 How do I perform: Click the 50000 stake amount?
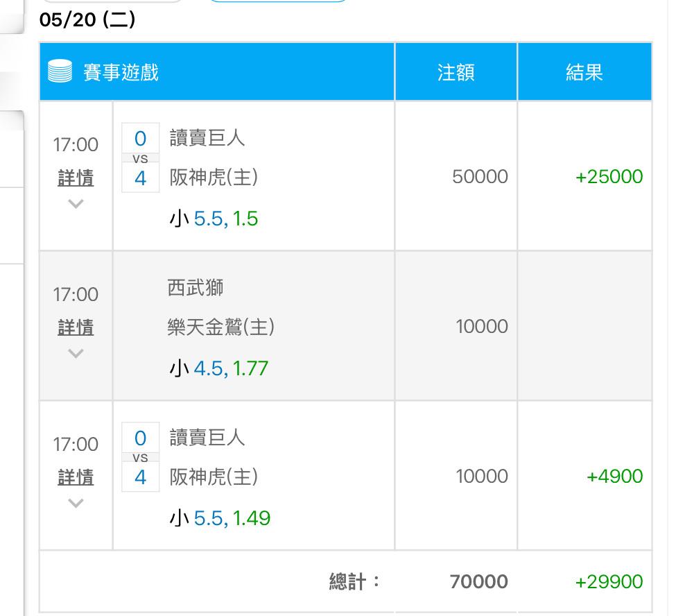(480, 176)
